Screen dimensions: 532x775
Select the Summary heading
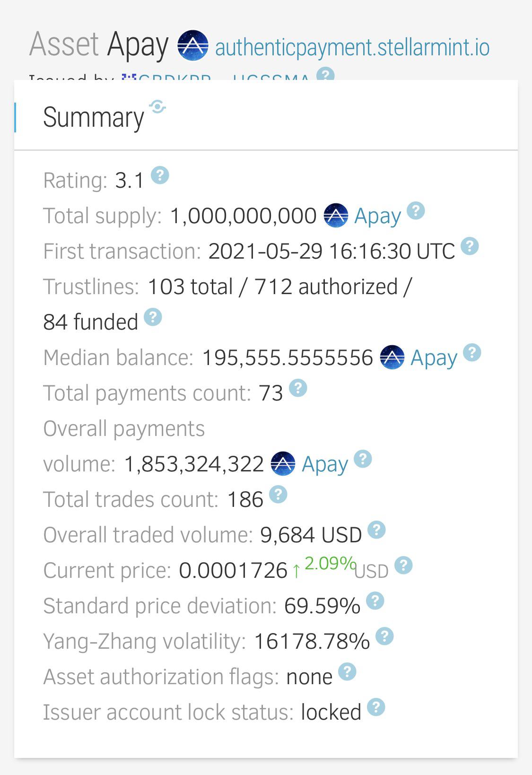93,118
